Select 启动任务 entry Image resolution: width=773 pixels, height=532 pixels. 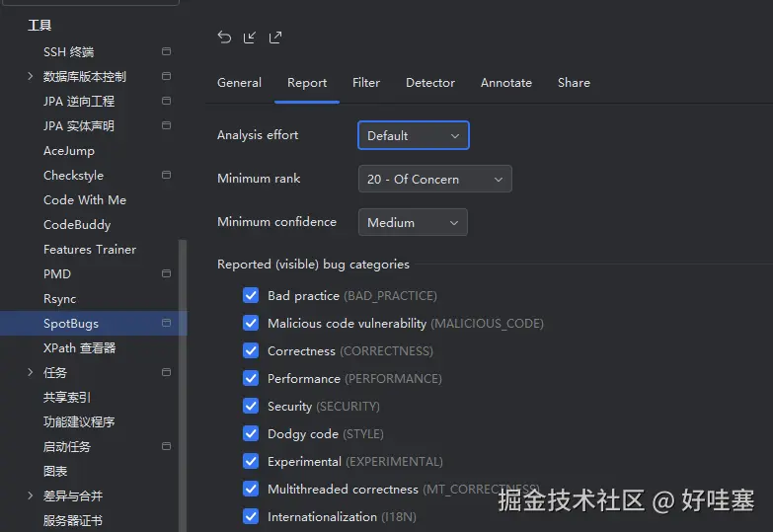(x=66, y=446)
